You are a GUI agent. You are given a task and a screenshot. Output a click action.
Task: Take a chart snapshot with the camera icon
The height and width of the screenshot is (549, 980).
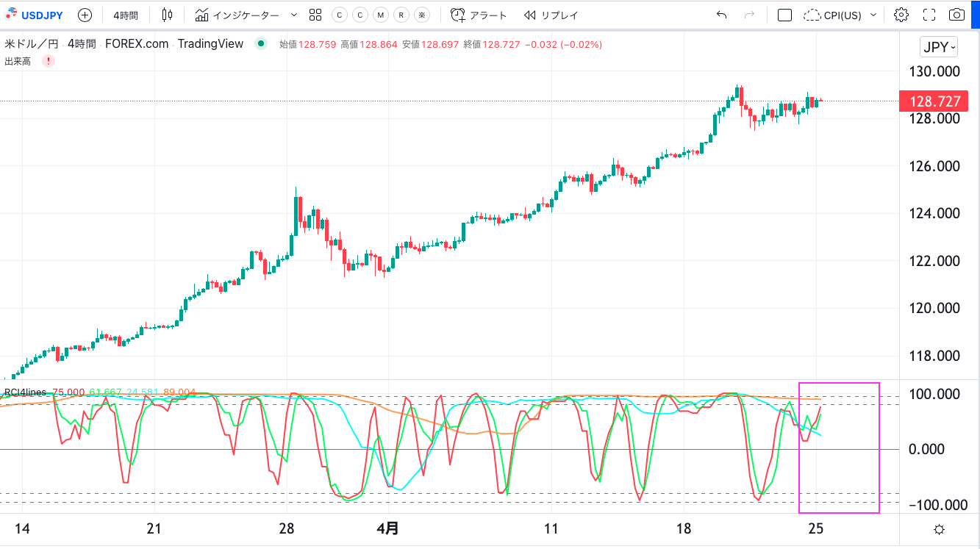tap(957, 14)
